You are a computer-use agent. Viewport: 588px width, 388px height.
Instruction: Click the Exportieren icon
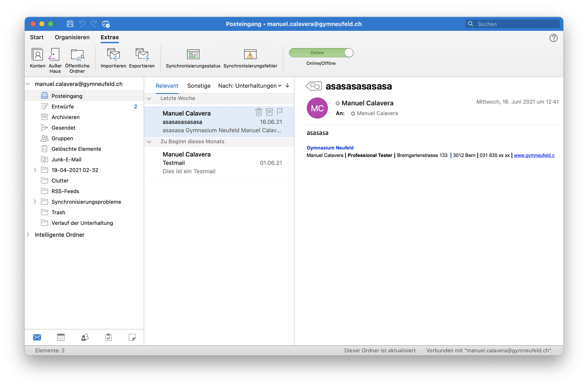[x=142, y=54]
